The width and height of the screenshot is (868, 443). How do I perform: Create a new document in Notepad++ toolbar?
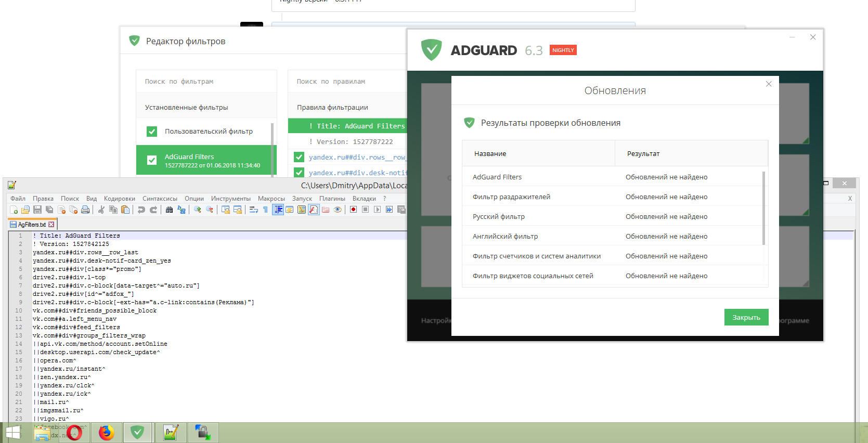tap(14, 210)
